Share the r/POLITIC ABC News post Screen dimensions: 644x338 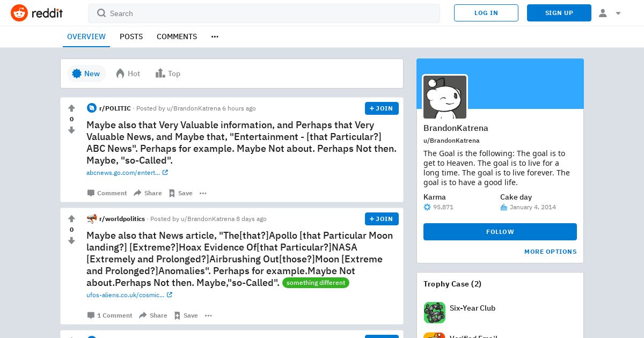click(148, 193)
